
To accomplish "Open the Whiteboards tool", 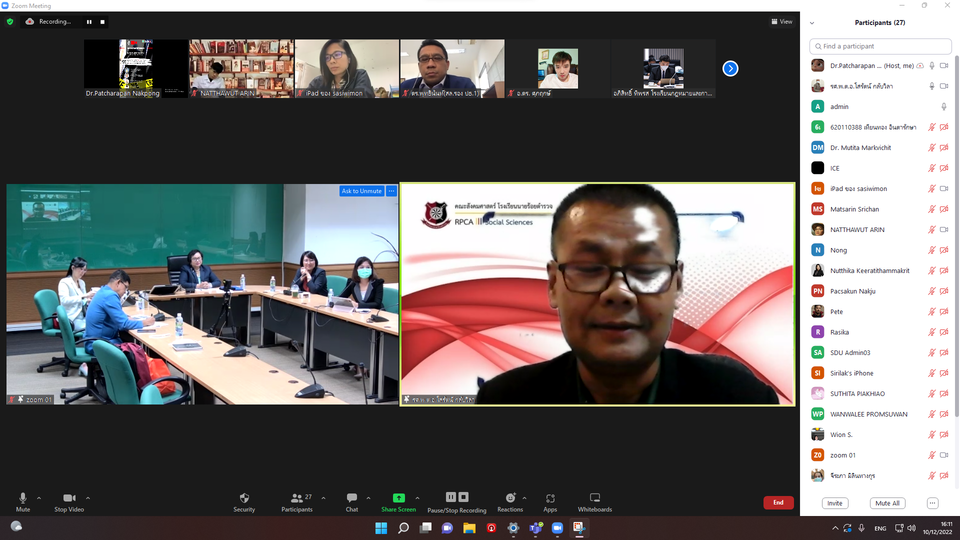I will tap(594, 498).
